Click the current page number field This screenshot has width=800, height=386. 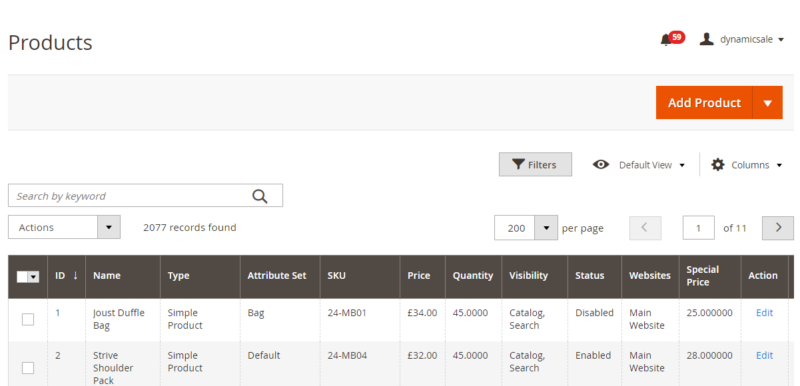(698, 228)
